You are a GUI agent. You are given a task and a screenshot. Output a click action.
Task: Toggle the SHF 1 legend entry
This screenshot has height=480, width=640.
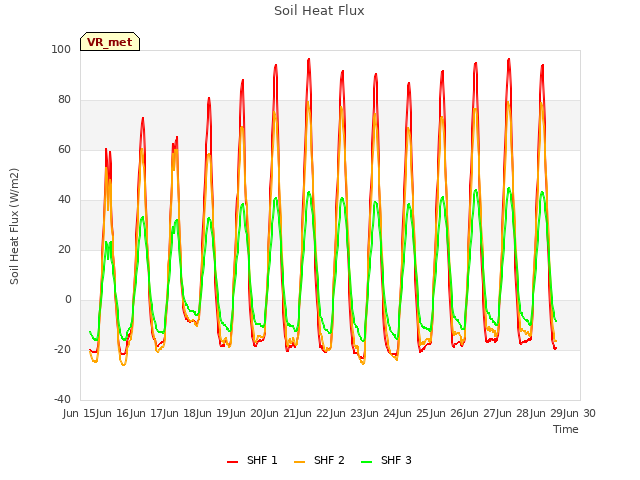point(252,460)
